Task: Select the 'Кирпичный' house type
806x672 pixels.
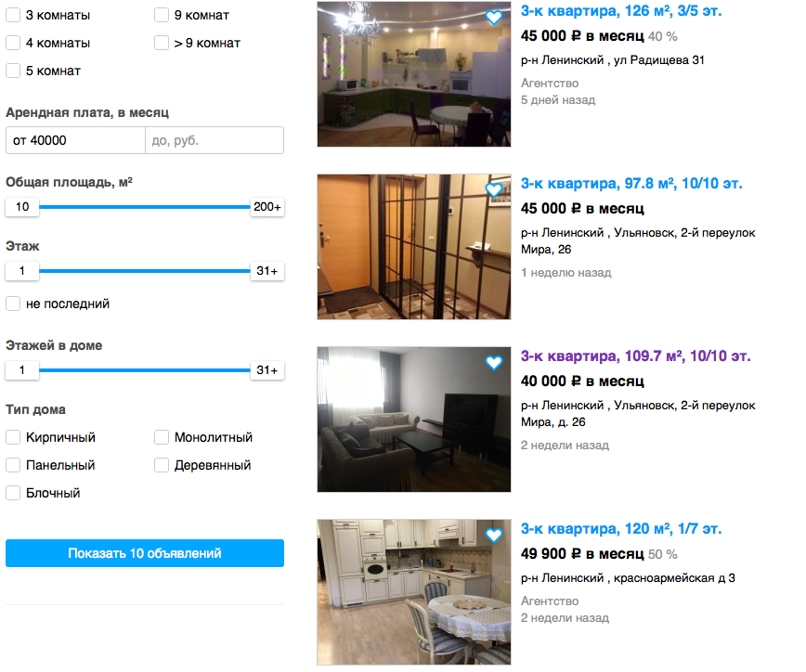Action: 13,437
